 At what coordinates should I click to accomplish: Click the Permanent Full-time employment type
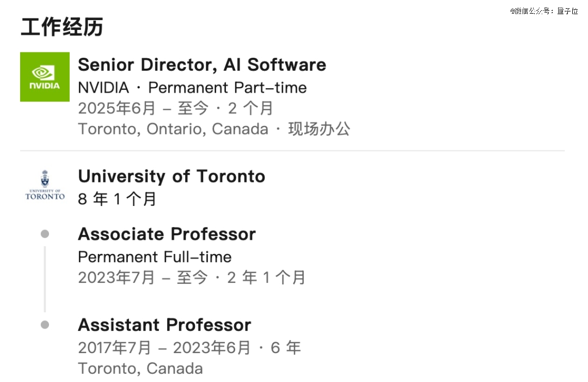click(x=155, y=257)
